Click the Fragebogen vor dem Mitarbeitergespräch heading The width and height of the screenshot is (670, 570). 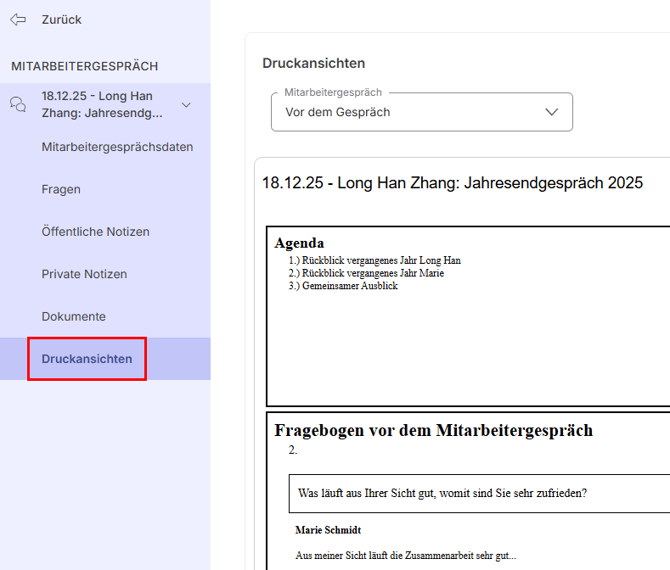[x=433, y=431]
